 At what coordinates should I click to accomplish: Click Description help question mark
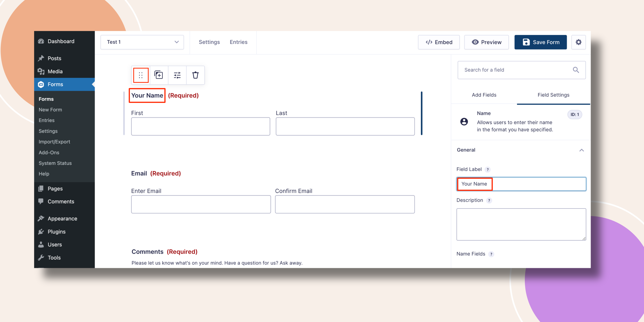point(489,201)
